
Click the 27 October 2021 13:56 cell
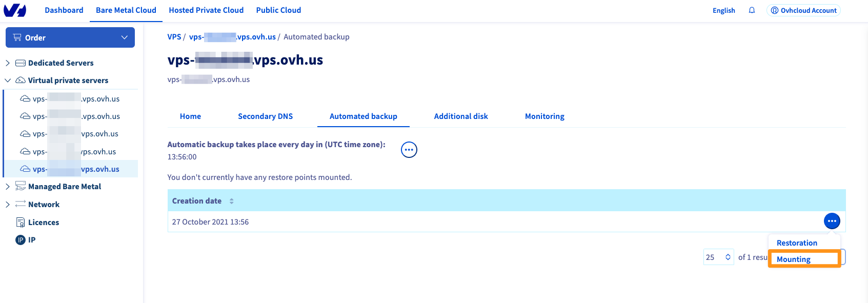point(210,222)
